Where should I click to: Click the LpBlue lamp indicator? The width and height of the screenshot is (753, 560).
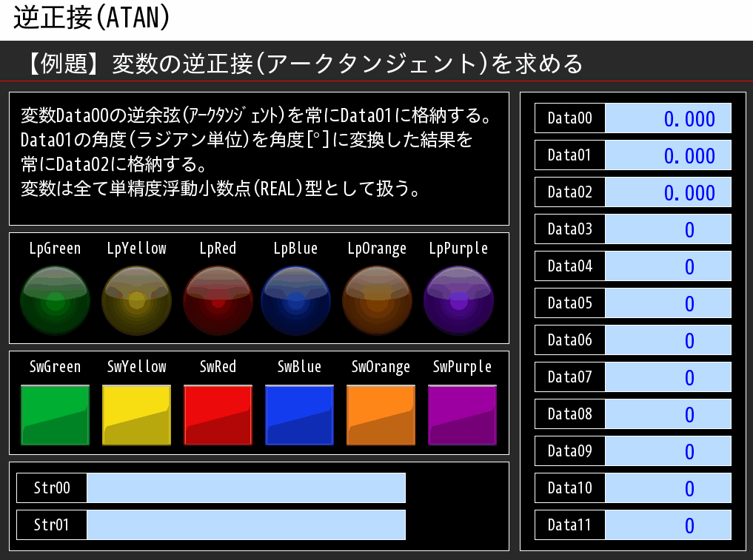click(296, 300)
